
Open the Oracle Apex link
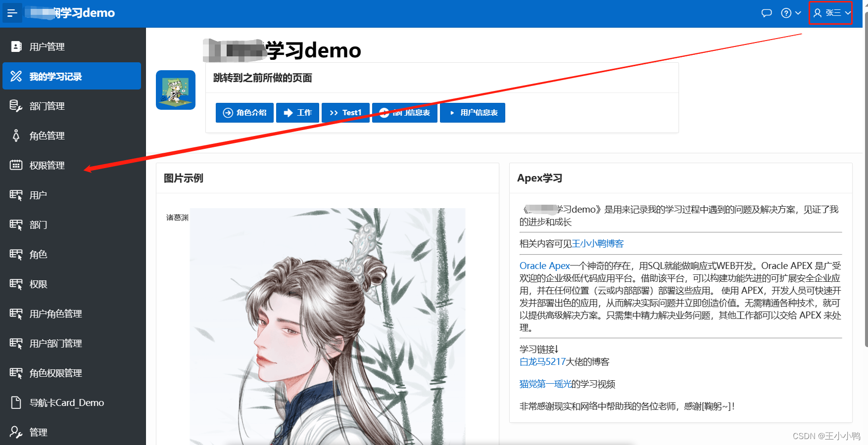(x=545, y=266)
